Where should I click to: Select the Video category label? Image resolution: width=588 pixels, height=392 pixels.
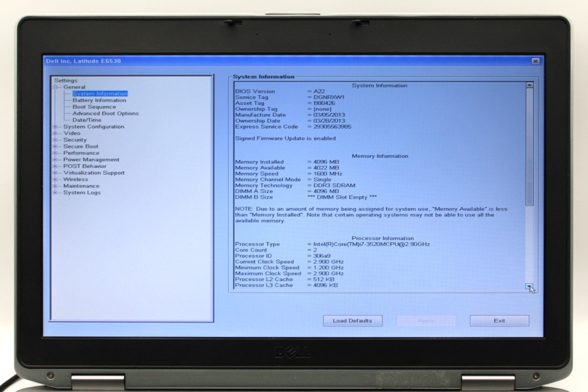pos(72,133)
